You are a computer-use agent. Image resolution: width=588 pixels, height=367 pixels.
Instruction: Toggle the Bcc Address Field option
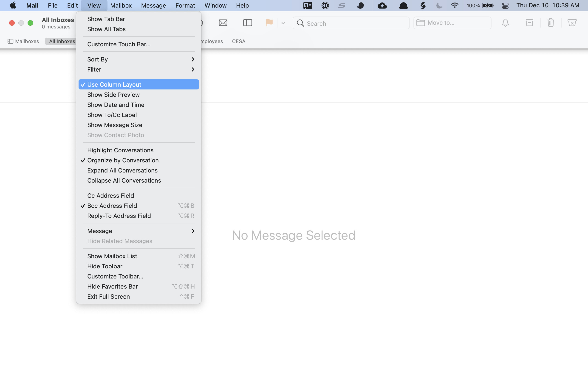coord(112,206)
